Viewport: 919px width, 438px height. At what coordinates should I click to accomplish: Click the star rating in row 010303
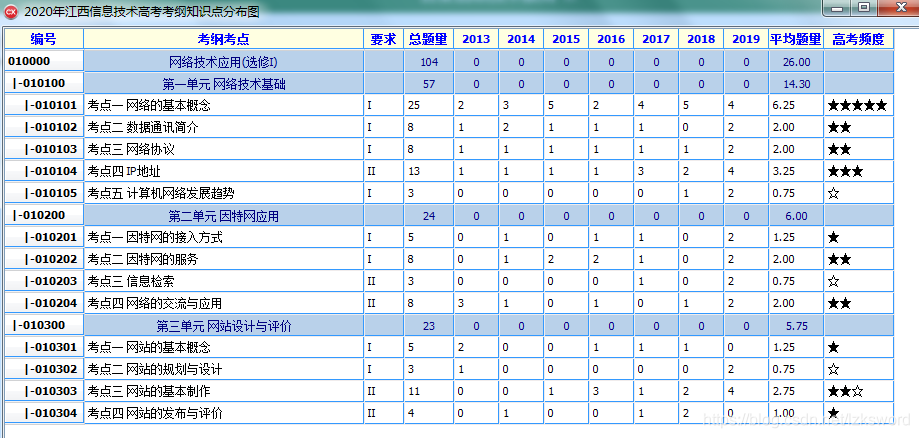[859, 392]
